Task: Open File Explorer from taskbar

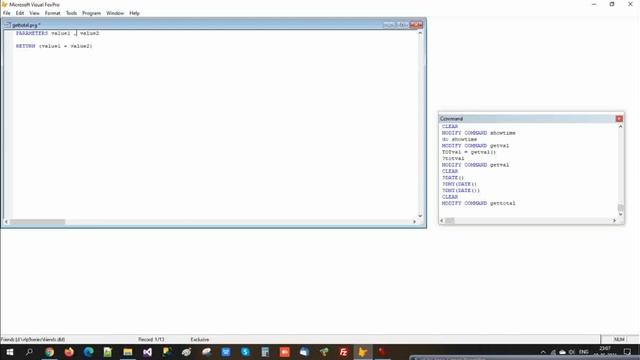Action: tap(128, 352)
